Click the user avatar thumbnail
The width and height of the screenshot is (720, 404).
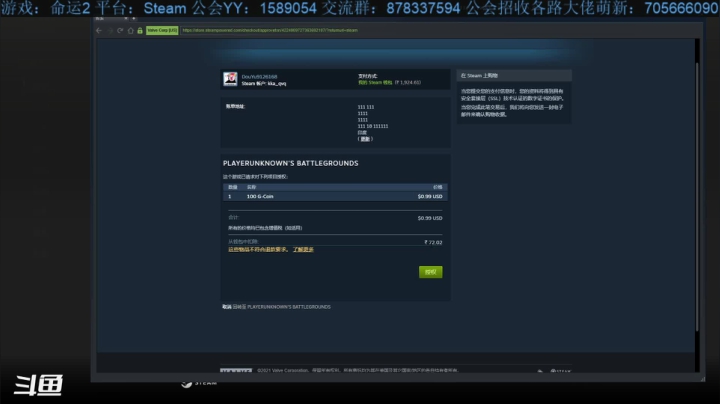pyautogui.click(x=230, y=79)
